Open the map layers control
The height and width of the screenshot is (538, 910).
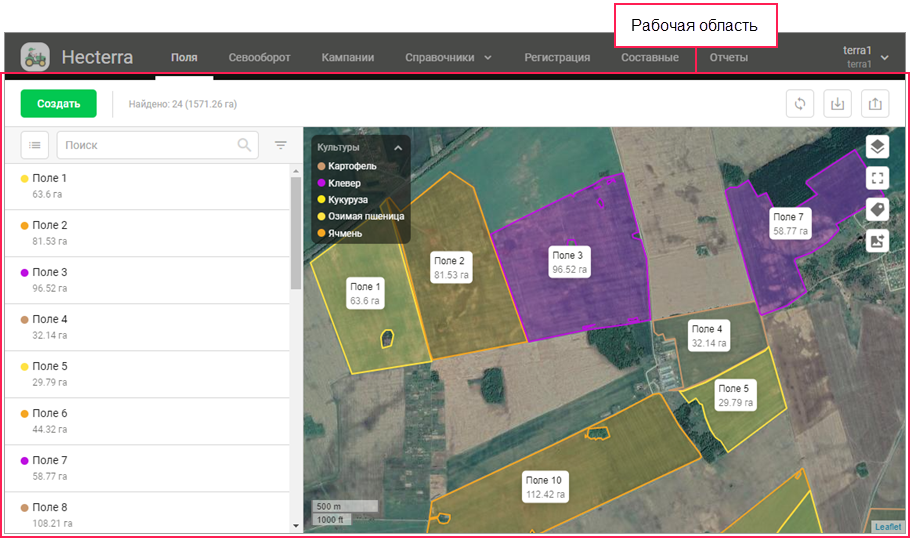tap(877, 147)
